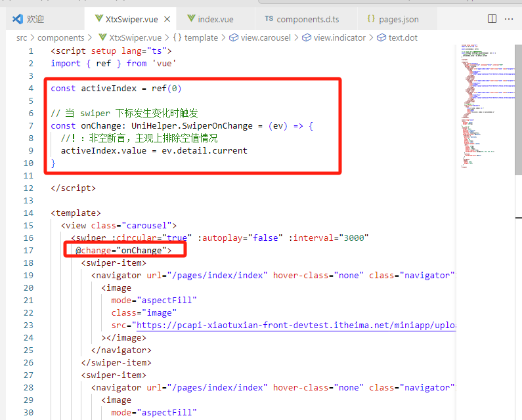The image size is (522, 420).
Task: Open the components.d.ts tab
Action: coord(307,19)
